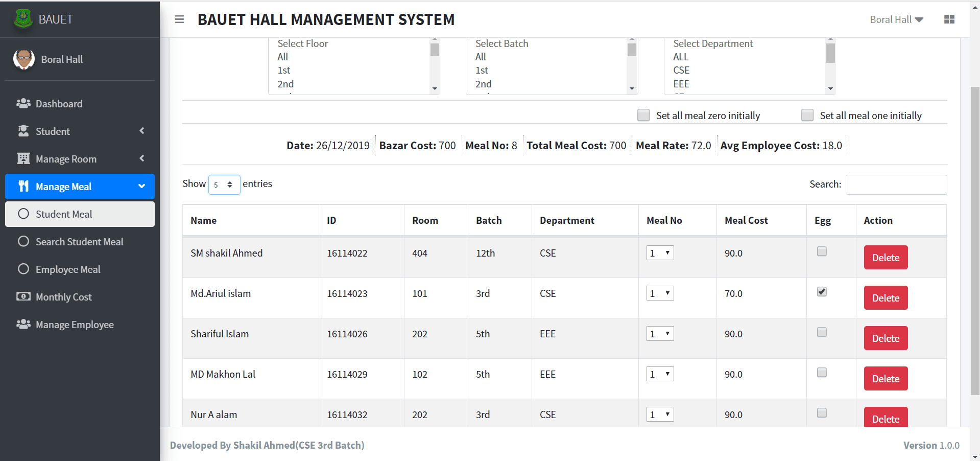Collapse the Manage Meal submenu chevron
Screen dimensions: 980x461
point(142,186)
